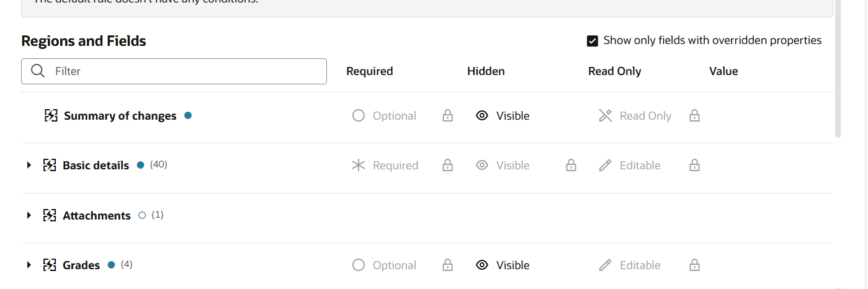Screen dimensions: 868x289
Task: Click the Grades region icon
Action: (x=50, y=265)
